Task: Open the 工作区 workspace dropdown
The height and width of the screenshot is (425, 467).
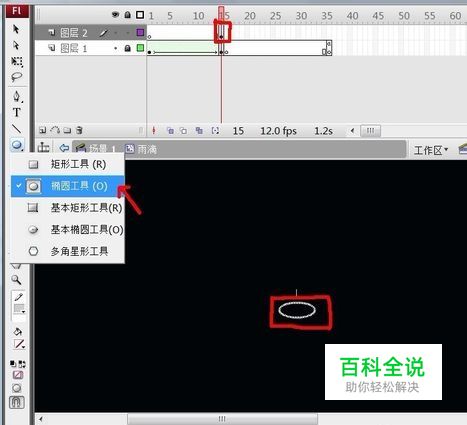Action: [x=431, y=150]
